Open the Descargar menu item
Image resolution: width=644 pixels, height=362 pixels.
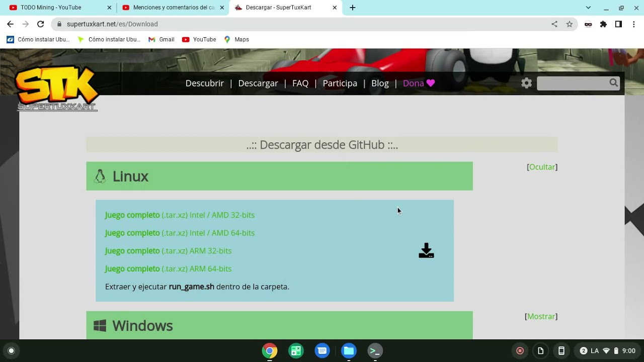258,83
